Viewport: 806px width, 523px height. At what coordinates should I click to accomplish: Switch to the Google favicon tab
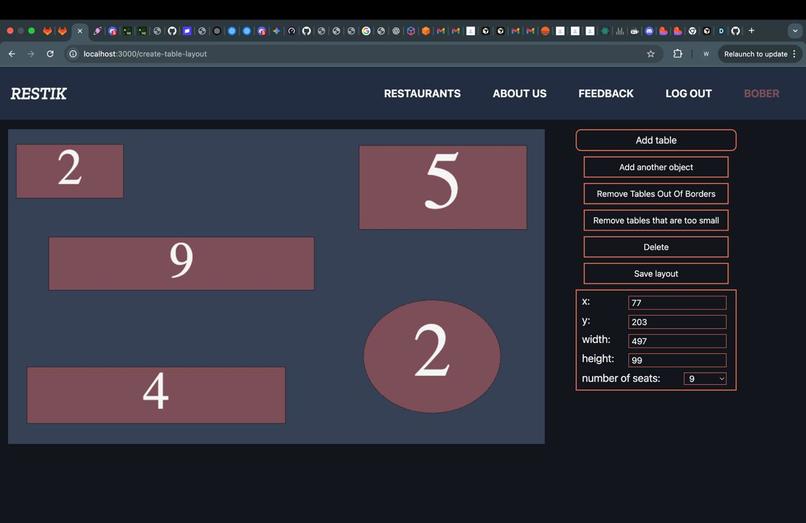(x=366, y=31)
